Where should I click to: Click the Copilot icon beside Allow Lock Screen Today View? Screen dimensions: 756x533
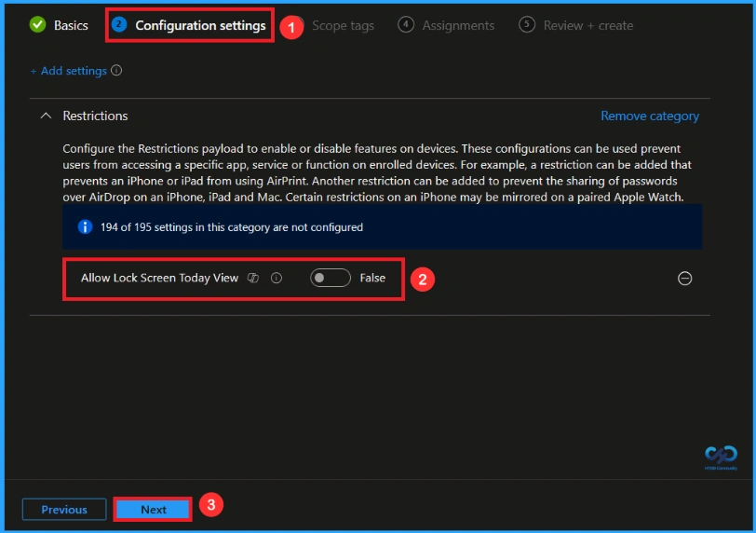(253, 278)
